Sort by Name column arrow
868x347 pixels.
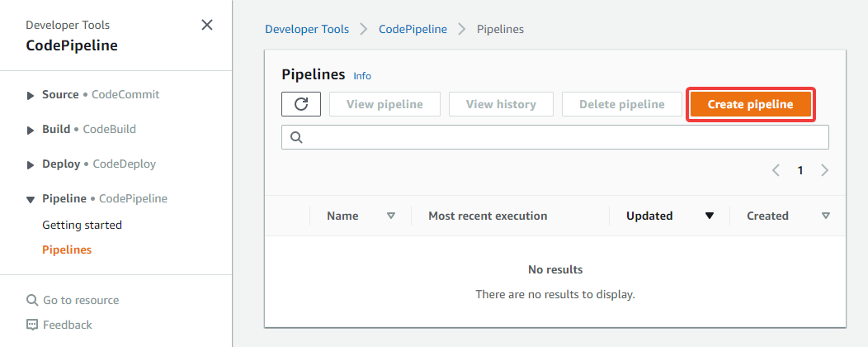pos(391,216)
